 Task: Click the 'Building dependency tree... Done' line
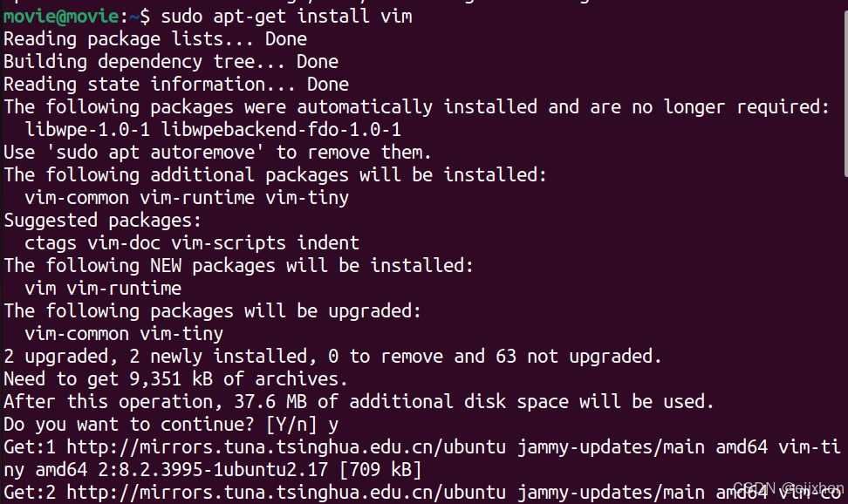(171, 62)
